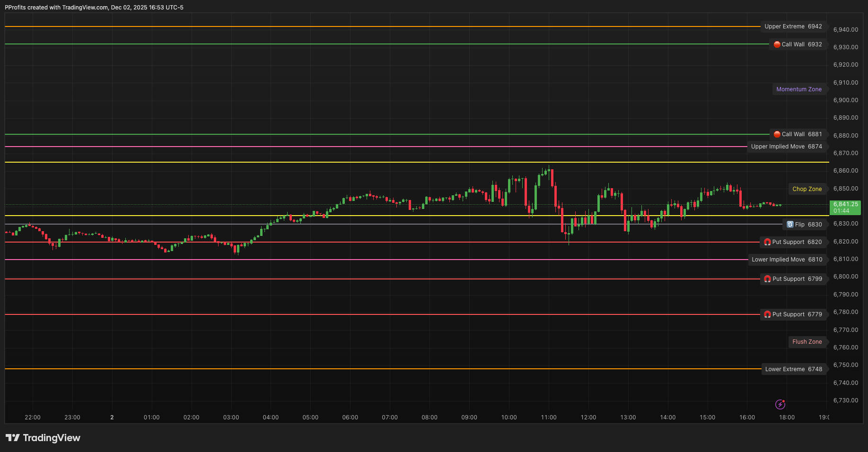Click the Lower Extreme 6748 level label
Image resolution: width=868 pixels, height=452 pixels.
[x=794, y=369]
